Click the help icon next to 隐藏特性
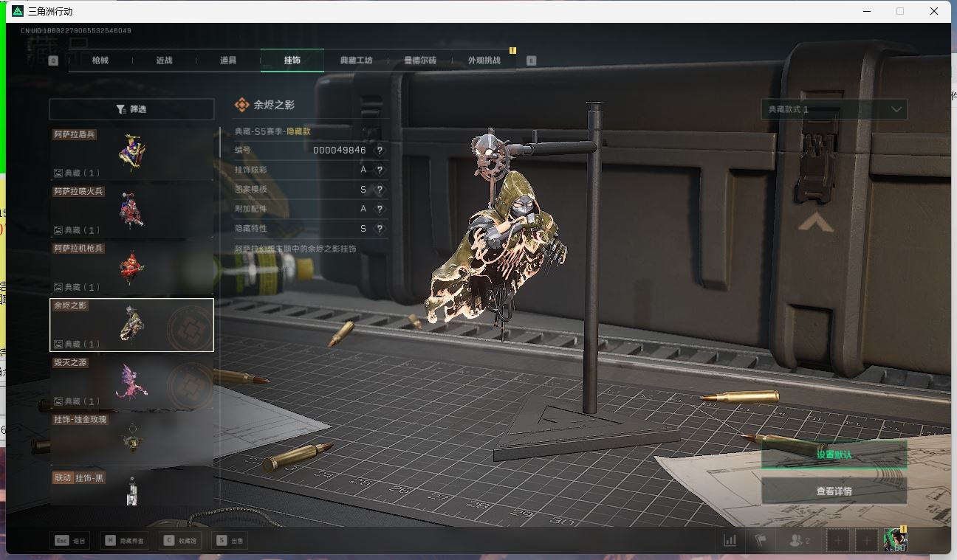The image size is (957, 560). coord(380,229)
